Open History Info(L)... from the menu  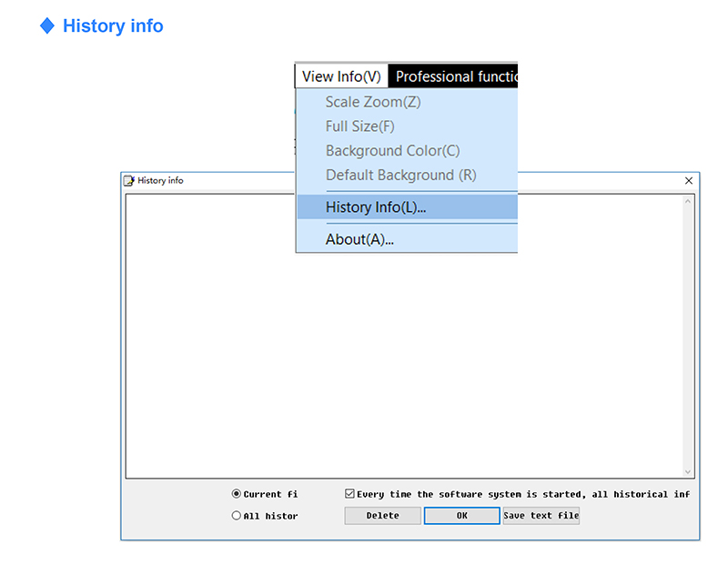tap(407, 207)
